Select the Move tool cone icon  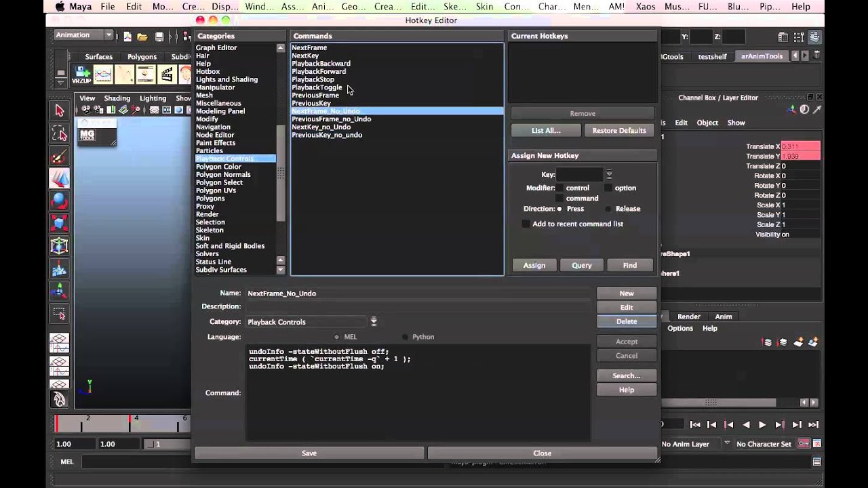pyautogui.click(x=60, y=179)
